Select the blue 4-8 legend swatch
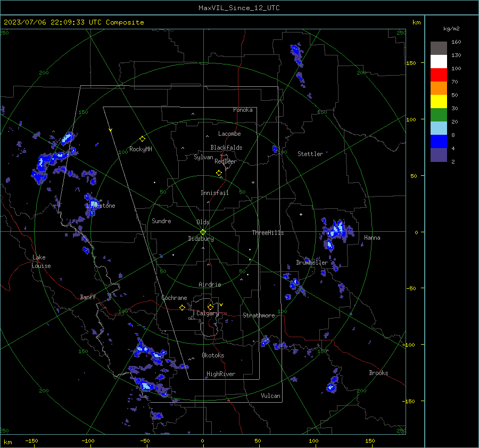 click(x=439, y=141)
